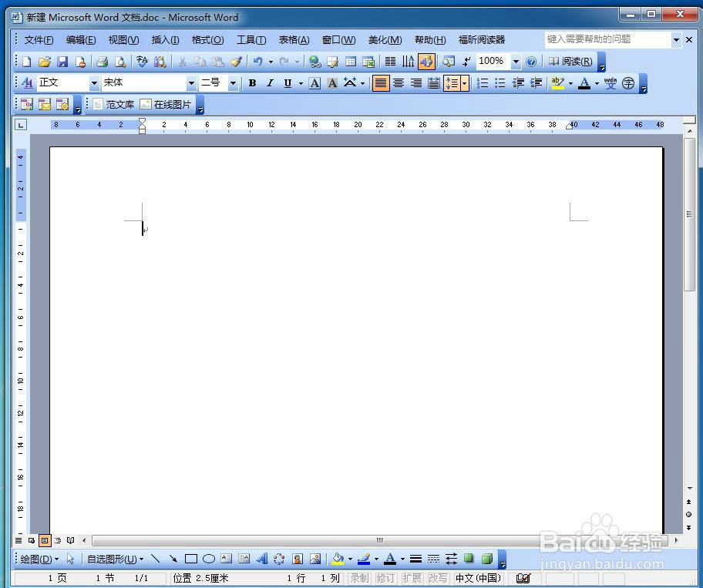Select the Line drawing tool
This screenshot has width=703, height=588.
coord(155,559)
